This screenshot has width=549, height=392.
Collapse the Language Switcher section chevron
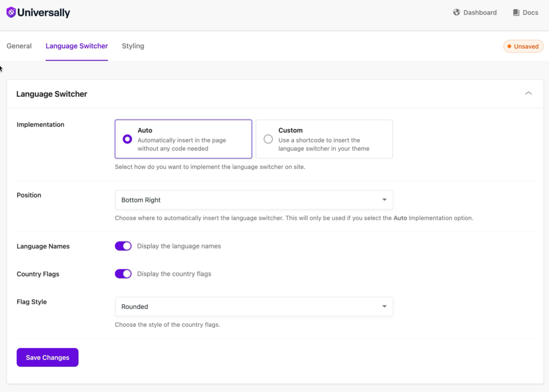pos(528,93)
